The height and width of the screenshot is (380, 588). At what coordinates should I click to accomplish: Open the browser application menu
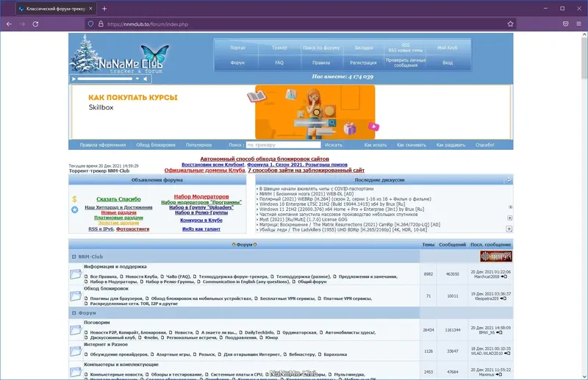(578, 24)
